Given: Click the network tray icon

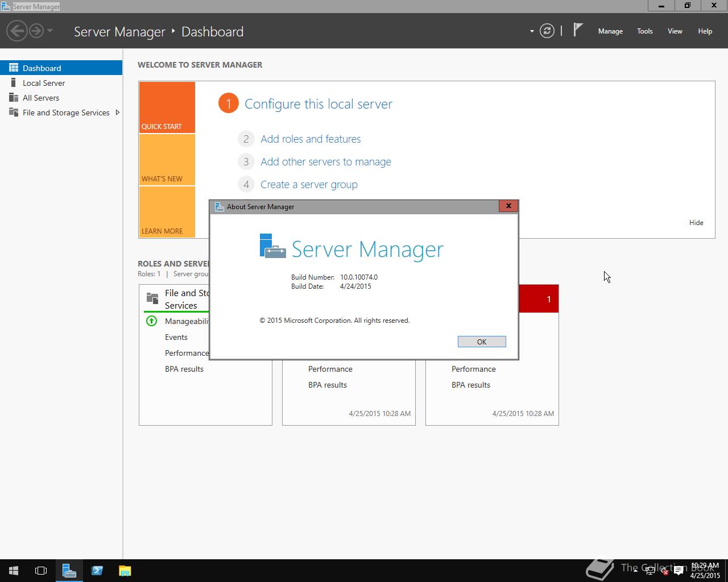Looking at the screenshot, I should (651, 571).
